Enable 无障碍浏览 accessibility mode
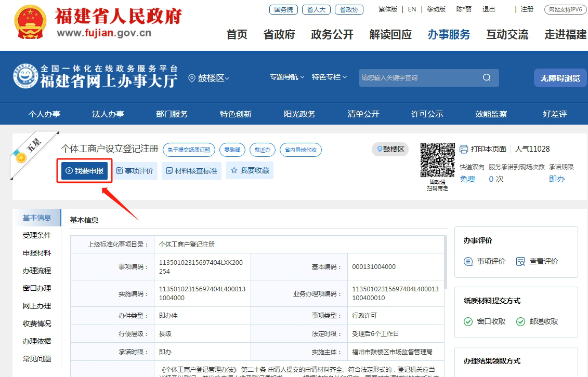This screenshot has height=377, width=588. (x=560, y=78)
